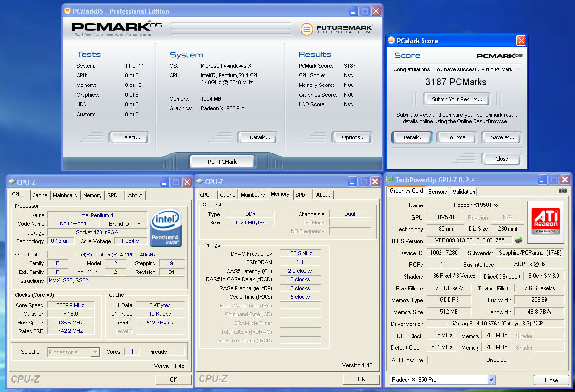Open SPD tab in Memory CPU-Z window
Viewport: 575px width, 392px height.
coord(300,195)
